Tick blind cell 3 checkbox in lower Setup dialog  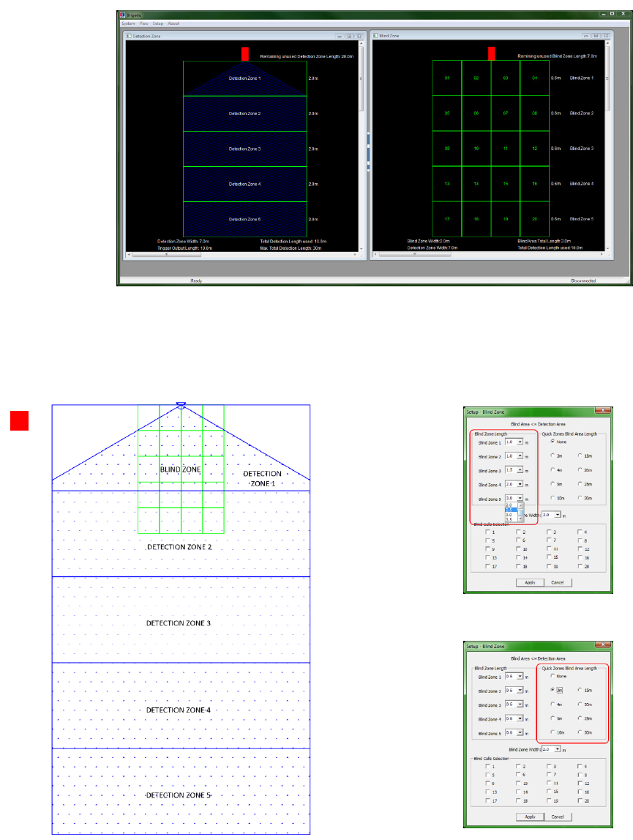[549, 766]
